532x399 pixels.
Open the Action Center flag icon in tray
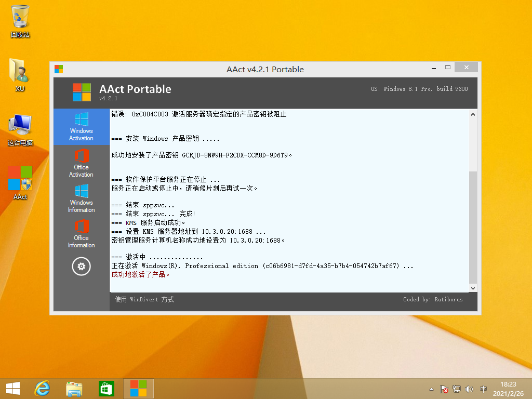(x=443, y=388)
